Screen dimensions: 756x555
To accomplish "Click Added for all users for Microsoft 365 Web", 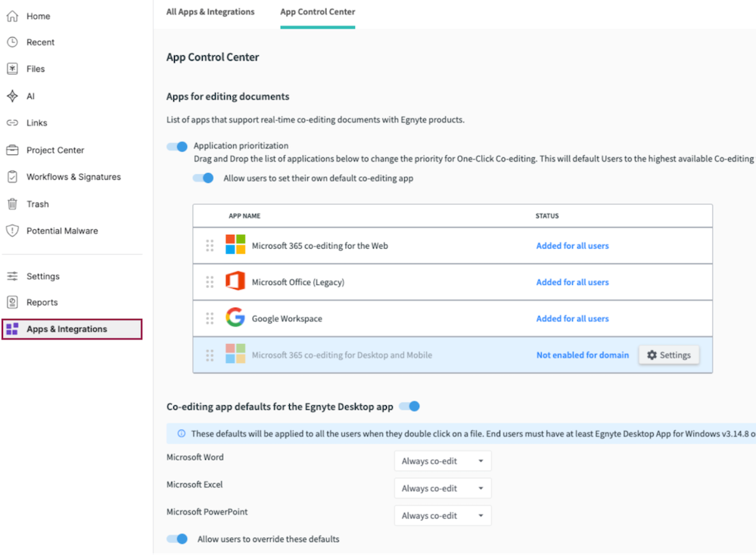I will tap(572, 246).
